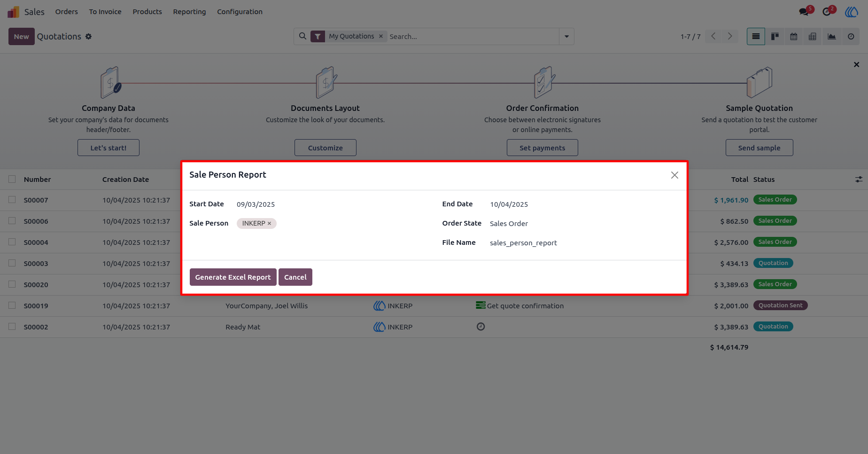Edit the File Name field

click(x=584, y=243)
